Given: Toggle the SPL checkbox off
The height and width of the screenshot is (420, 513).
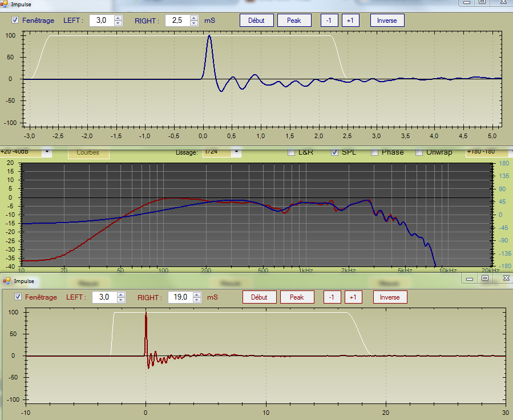Looking at the screenshot, I should 335,152.
